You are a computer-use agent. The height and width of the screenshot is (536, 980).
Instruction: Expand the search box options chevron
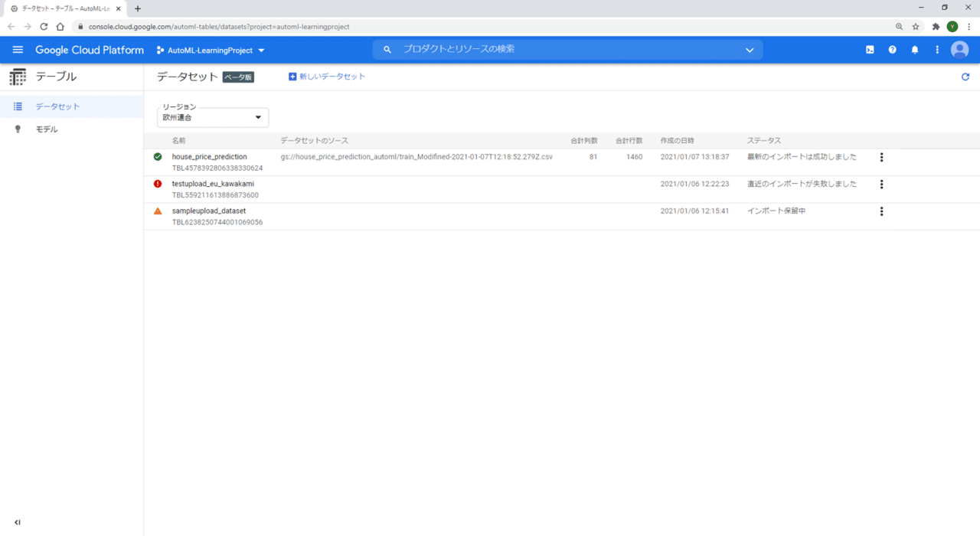[x=750, y=49]
